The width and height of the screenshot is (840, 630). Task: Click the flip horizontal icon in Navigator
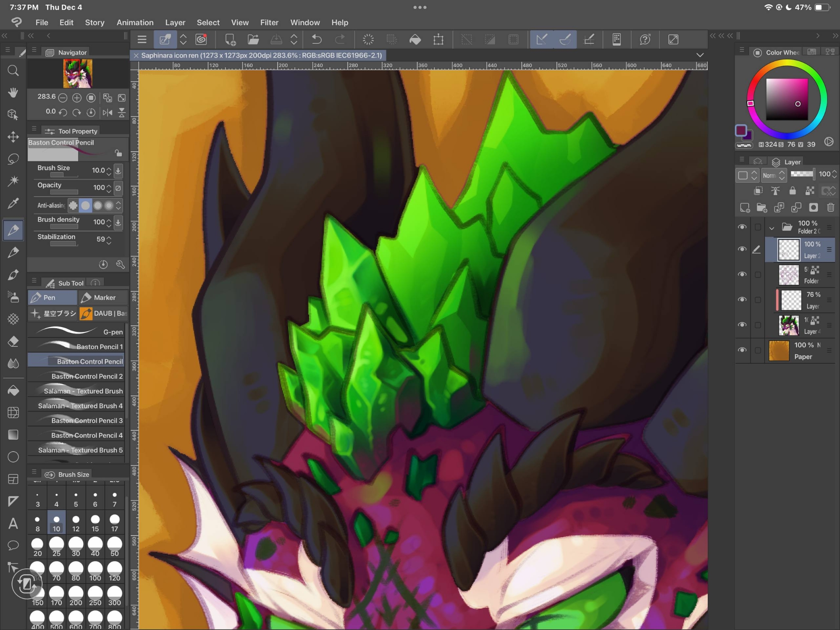pos(108,113)
